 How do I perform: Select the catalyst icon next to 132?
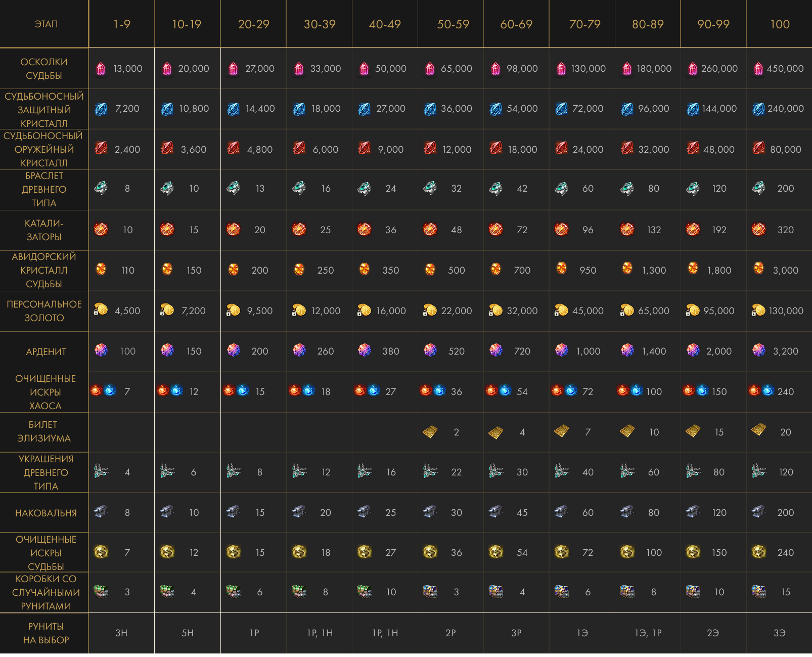pos(627,230)
